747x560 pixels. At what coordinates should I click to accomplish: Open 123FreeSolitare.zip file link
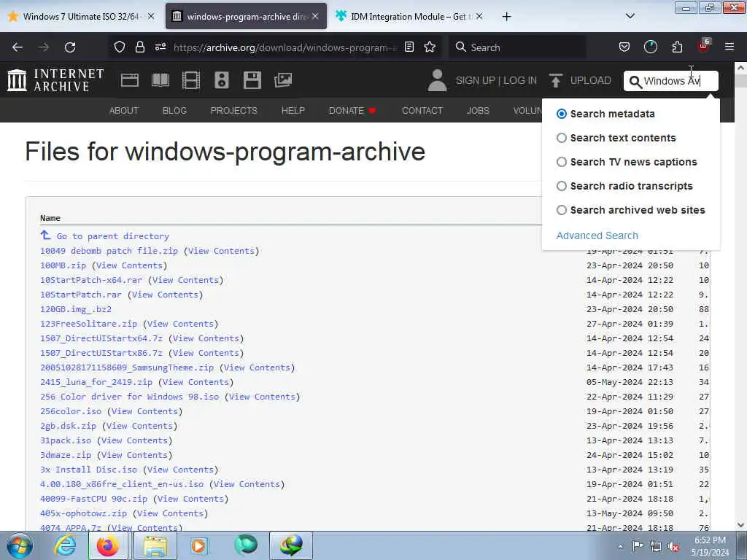click(x=88, y=324)
